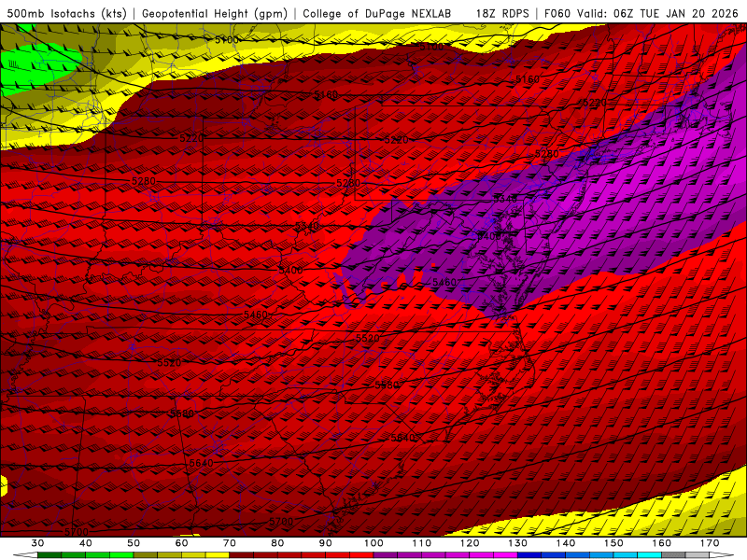Click the '60' color bar label

[181, 543]
